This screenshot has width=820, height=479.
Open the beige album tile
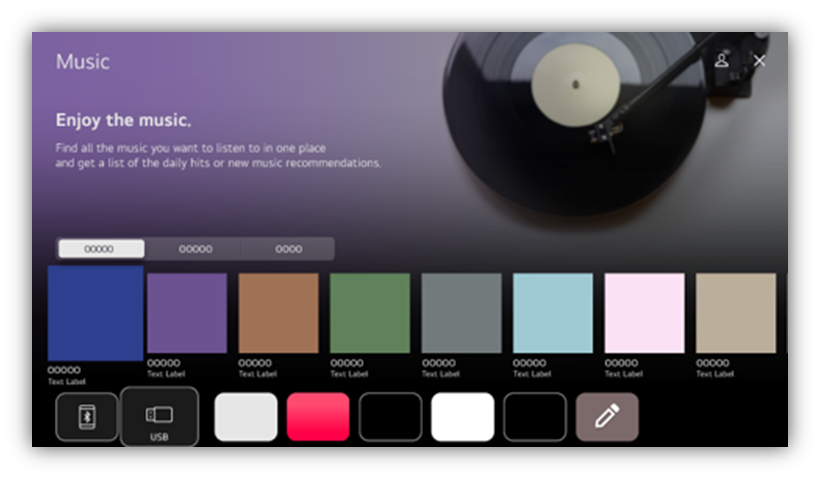736,313
